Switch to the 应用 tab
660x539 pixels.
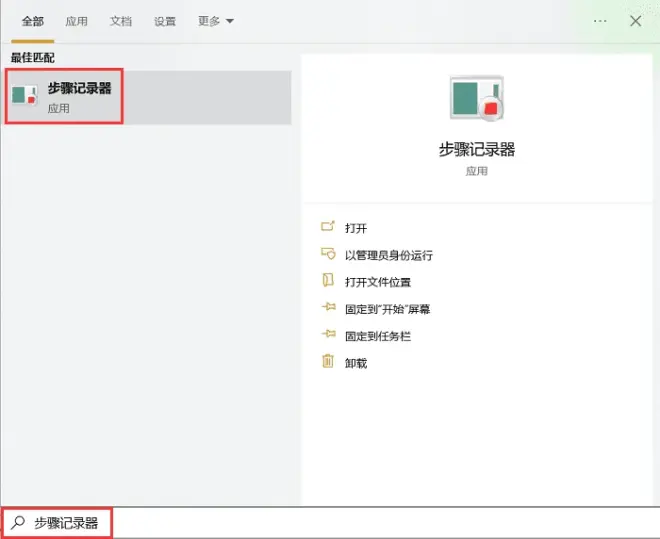coord(77,21)
